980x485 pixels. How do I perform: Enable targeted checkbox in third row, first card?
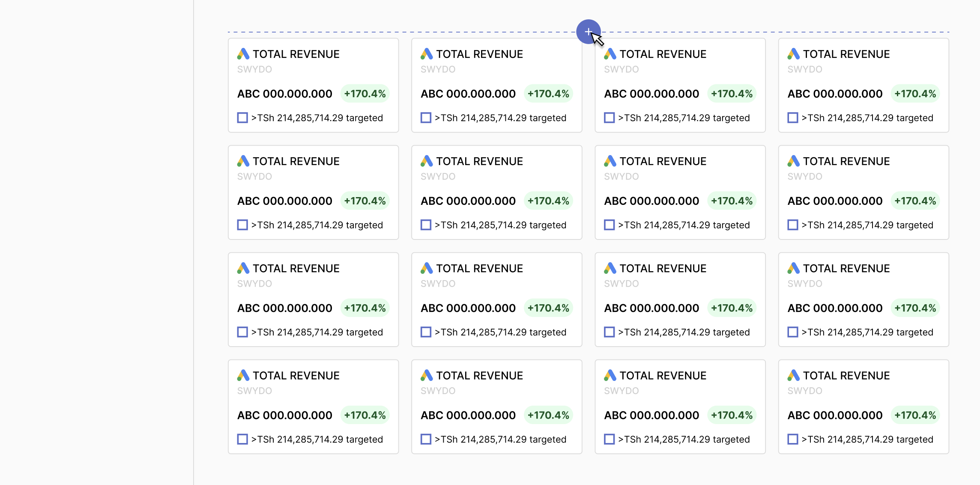click(242, 332)
